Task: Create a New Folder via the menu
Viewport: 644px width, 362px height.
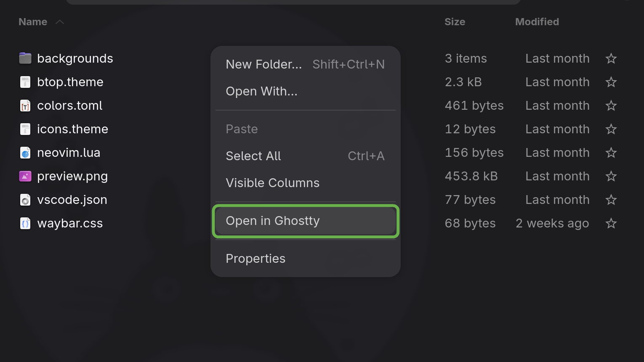Action: click(263, 64)
